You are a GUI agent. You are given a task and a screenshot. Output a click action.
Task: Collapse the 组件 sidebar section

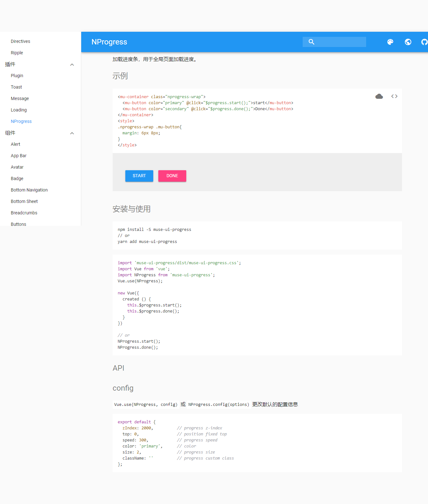tap(72, 133)
